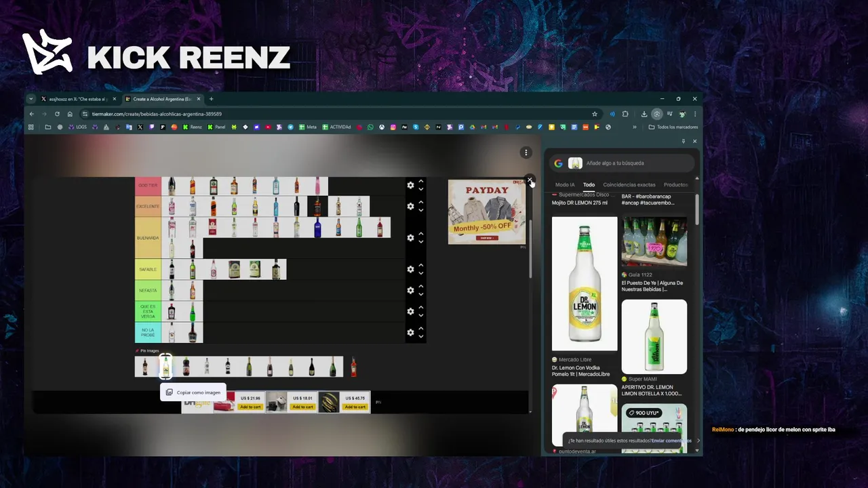Click the EXCELENTE tier label

(x=148, y=206)
